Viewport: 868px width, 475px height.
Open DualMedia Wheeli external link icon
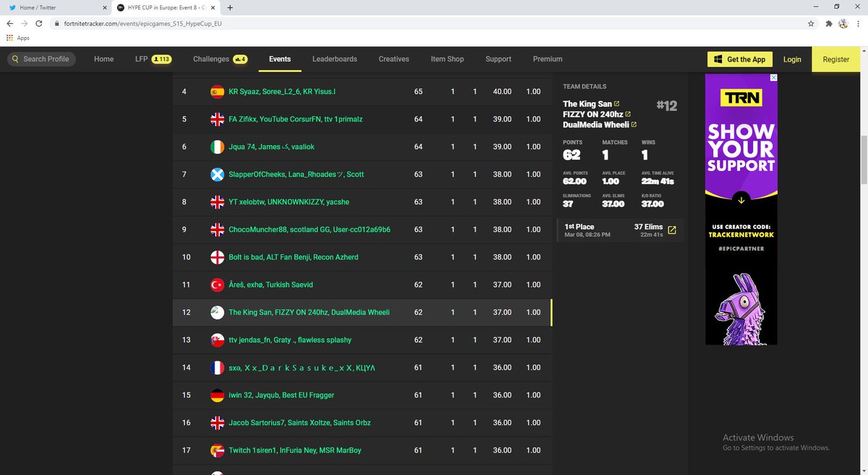coord(634,124)
